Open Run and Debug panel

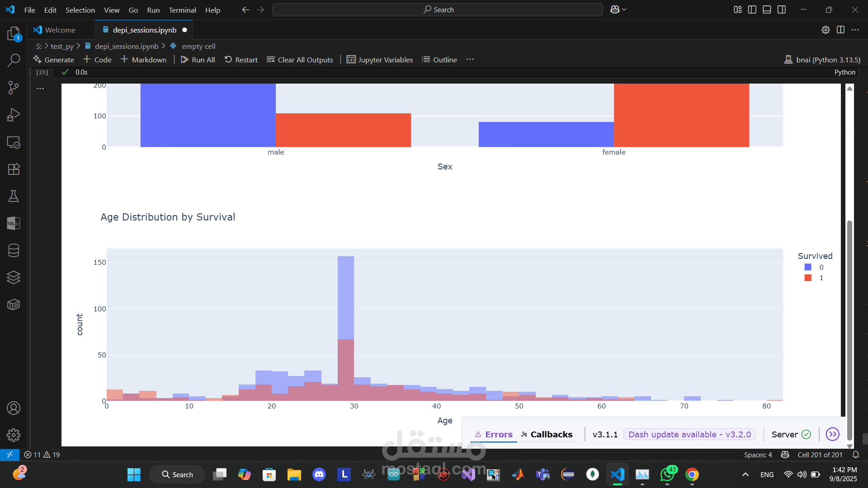tap(14, 115)
